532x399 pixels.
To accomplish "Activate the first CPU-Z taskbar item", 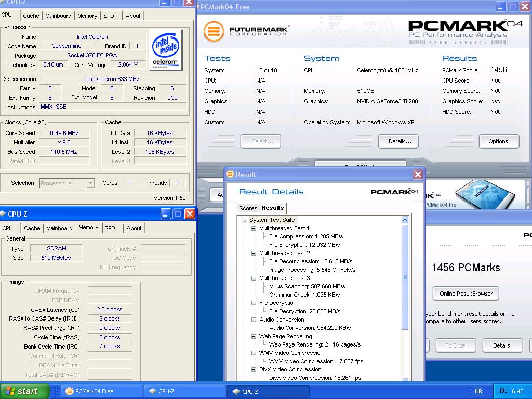I will [184, 391].
